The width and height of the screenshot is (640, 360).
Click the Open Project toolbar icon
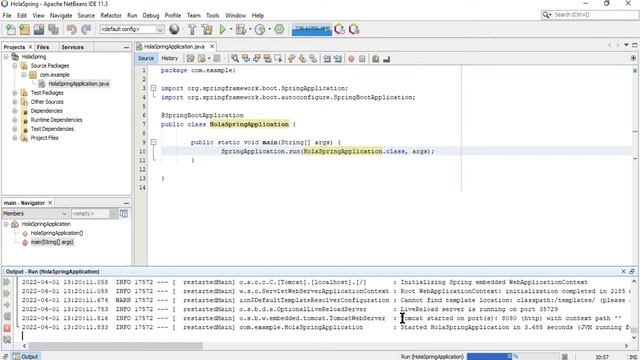[x=39, y=29]
